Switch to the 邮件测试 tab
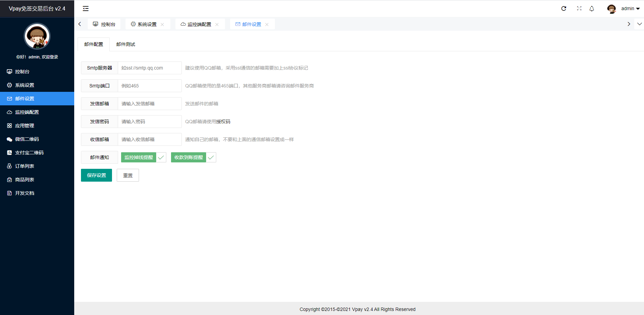 click(x=125, y=44)
